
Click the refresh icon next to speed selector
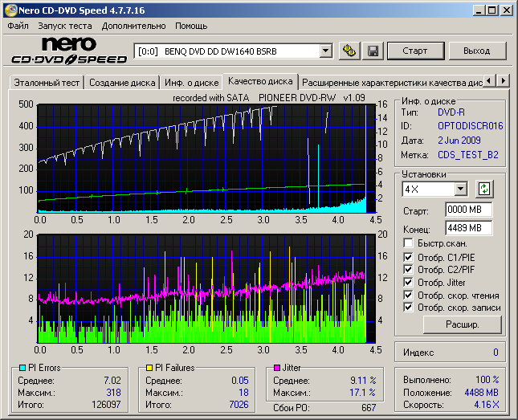tap(483, 189)
